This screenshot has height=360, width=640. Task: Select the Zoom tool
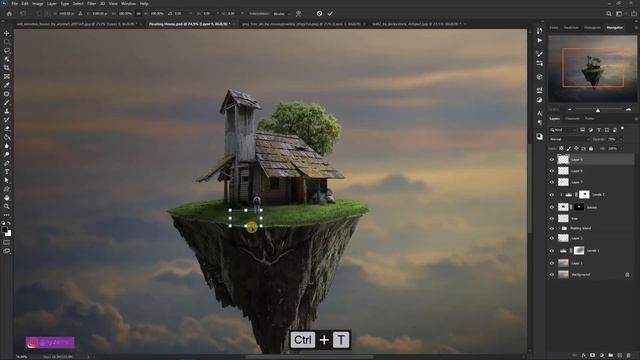(7, 206)
